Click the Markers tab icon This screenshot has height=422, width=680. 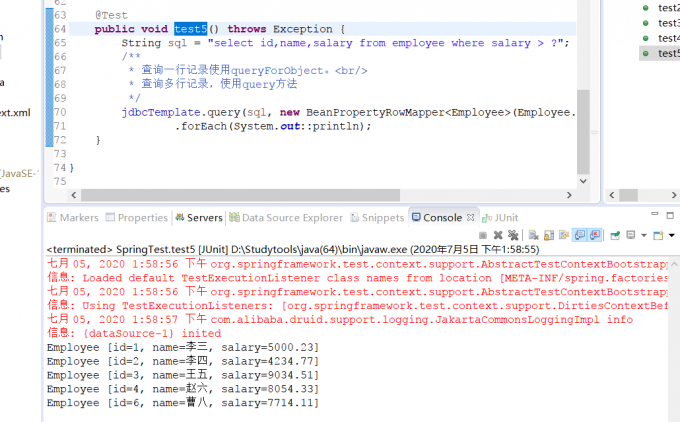[x=52, y=217]
